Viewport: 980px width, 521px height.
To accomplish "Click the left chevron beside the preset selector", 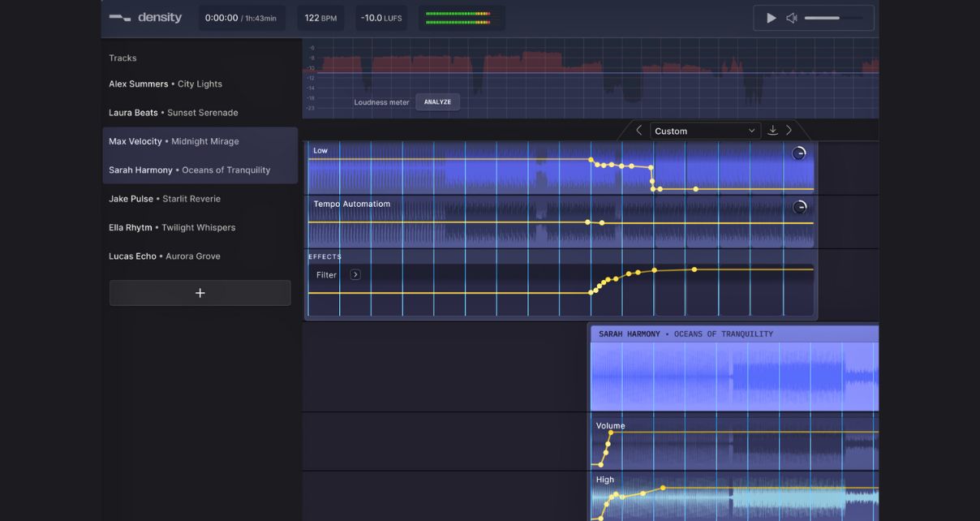I will (638, 130).
